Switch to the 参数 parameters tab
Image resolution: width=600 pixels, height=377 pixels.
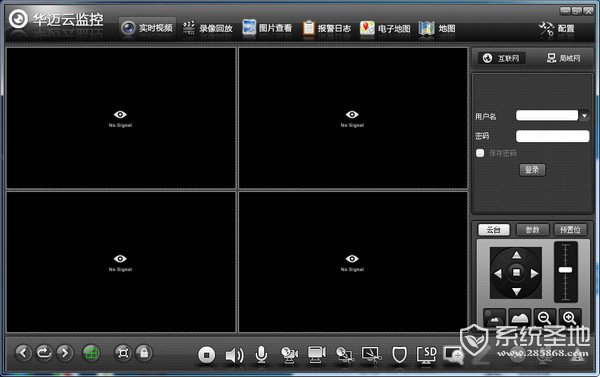(532, 230)
